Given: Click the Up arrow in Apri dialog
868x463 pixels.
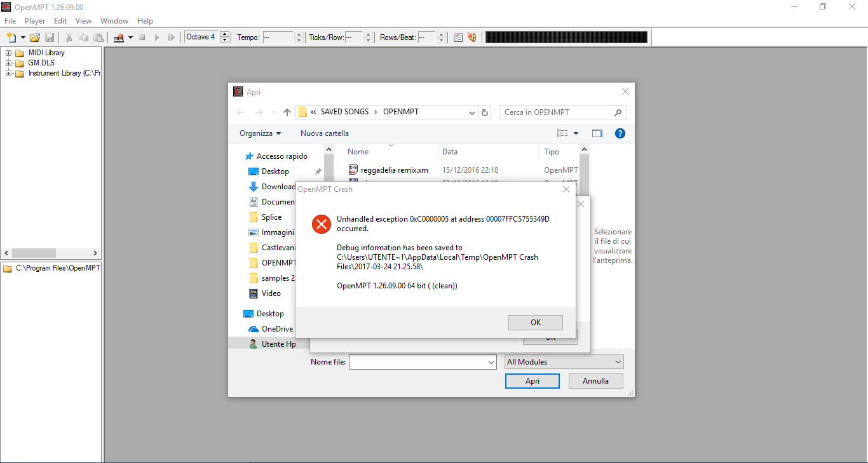Looking at the screenshot, I should (x=287, y=112).
